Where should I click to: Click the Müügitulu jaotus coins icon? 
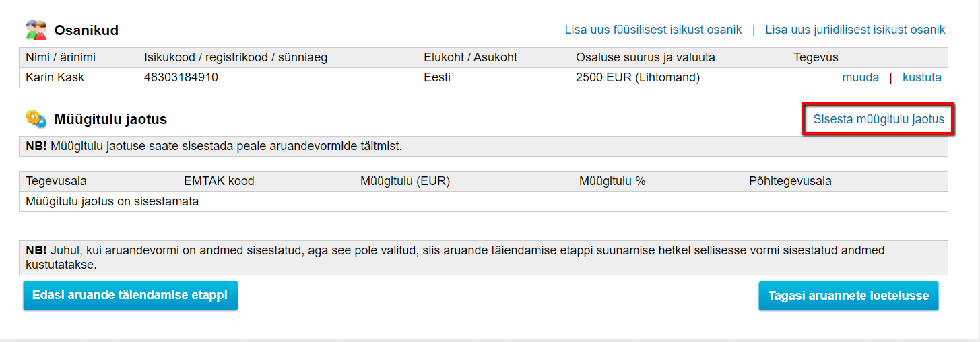point(36,119)
